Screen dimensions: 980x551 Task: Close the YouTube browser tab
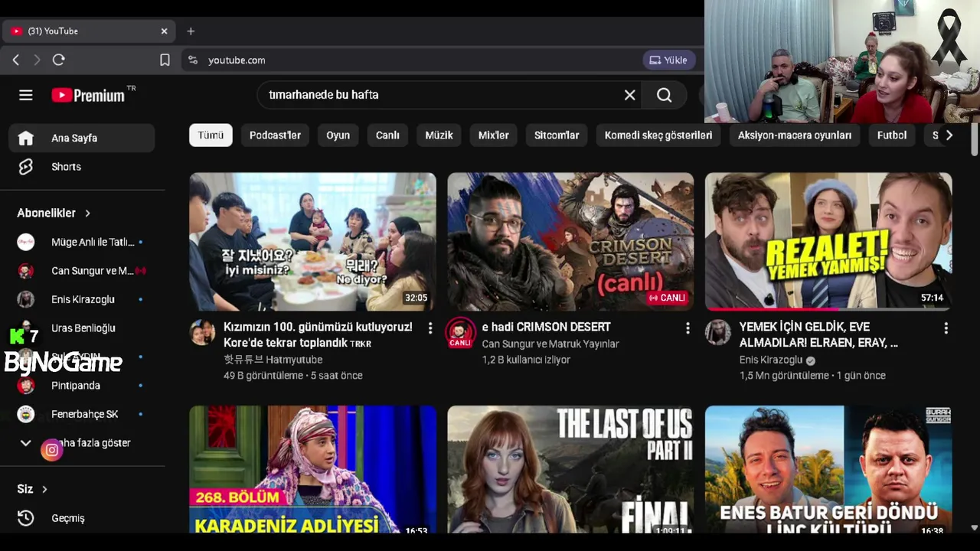pyautogui.click(x=164, y=31)
